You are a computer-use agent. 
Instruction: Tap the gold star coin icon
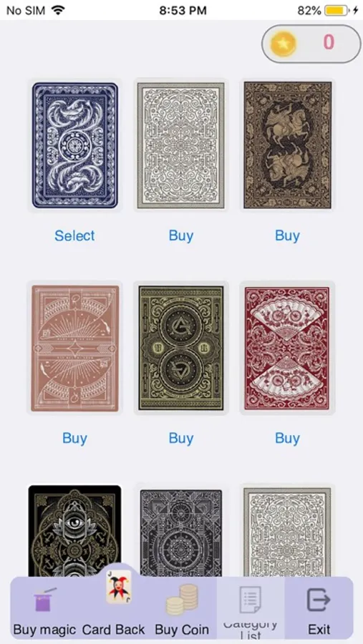click(284, 44)
